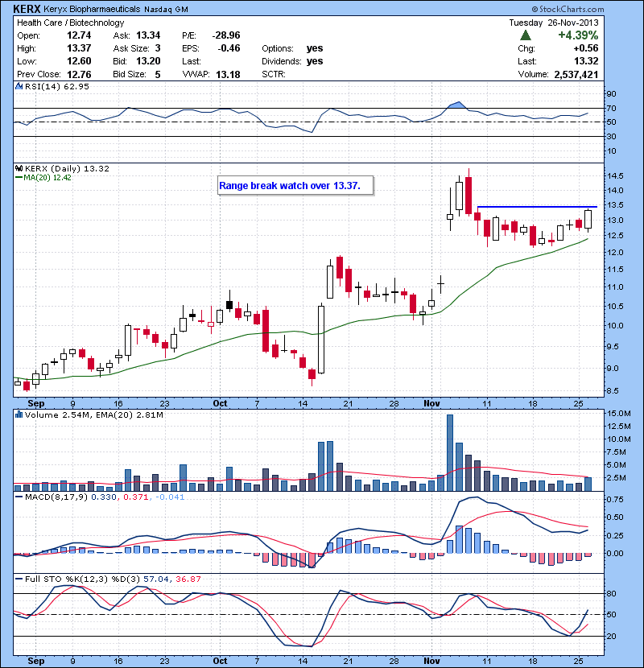644x668 pixels.
Task: Click the Sep label on bottom date axis
Action: pos(35,661)
